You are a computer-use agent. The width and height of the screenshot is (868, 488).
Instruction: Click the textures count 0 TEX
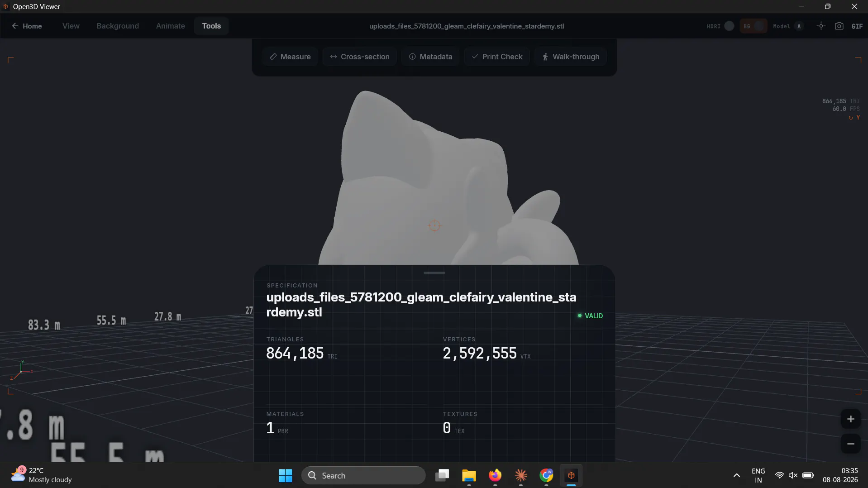tap(453, 428)
